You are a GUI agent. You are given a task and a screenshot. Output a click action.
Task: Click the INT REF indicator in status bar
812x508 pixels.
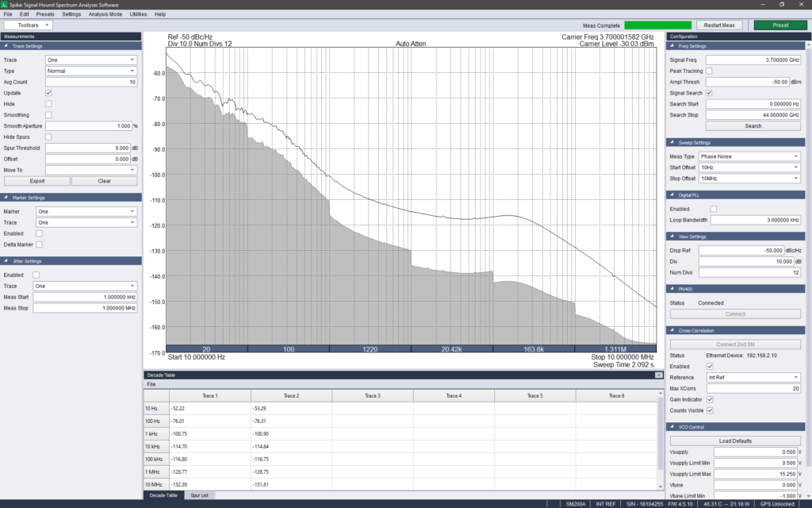click(604, 502)
